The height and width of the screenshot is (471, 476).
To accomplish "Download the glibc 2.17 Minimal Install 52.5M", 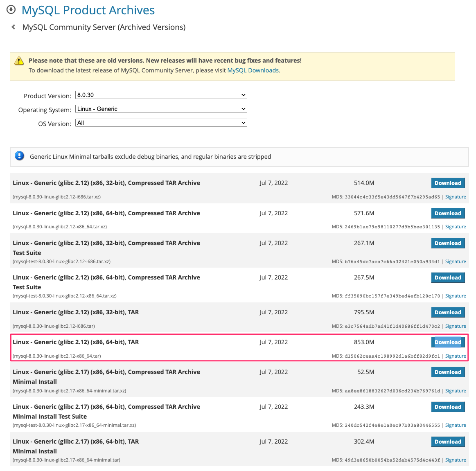I will pos(448,372).
